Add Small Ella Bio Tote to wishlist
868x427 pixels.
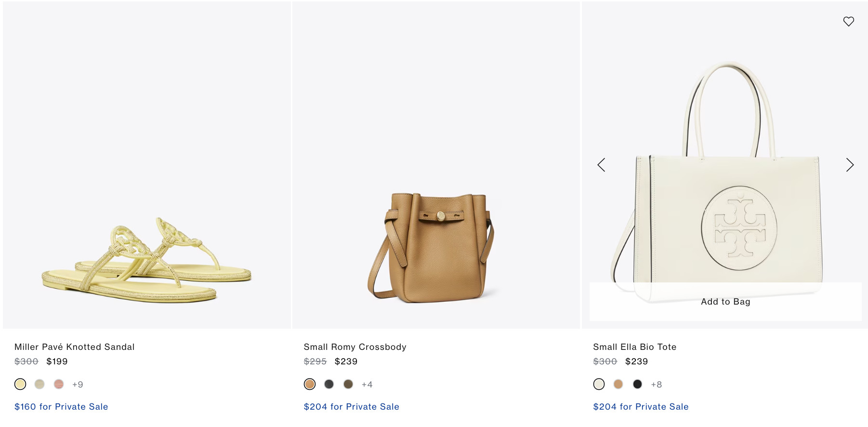848,22
